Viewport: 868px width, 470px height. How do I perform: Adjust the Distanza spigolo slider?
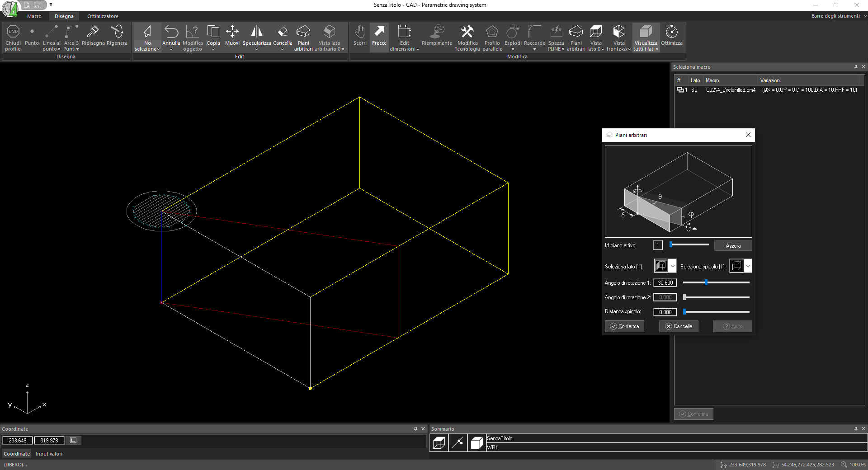pos(716,311)
